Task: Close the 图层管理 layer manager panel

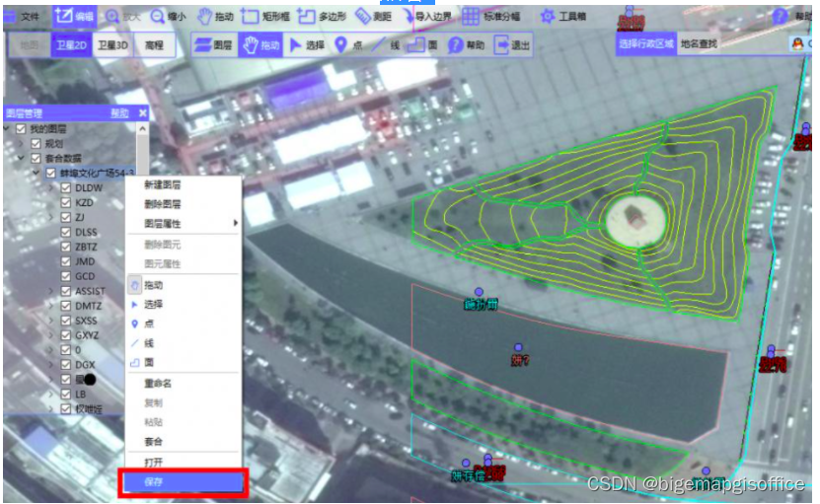Action: [143, 112]
